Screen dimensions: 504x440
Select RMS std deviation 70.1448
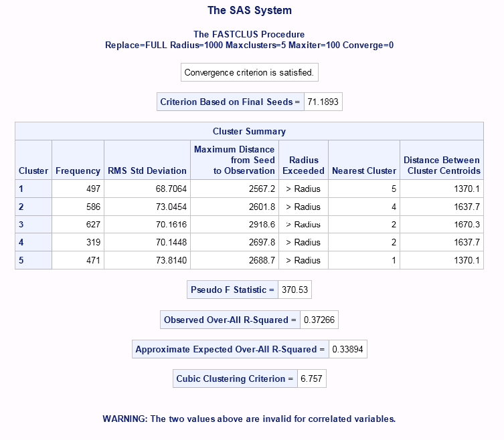[147, 242]
